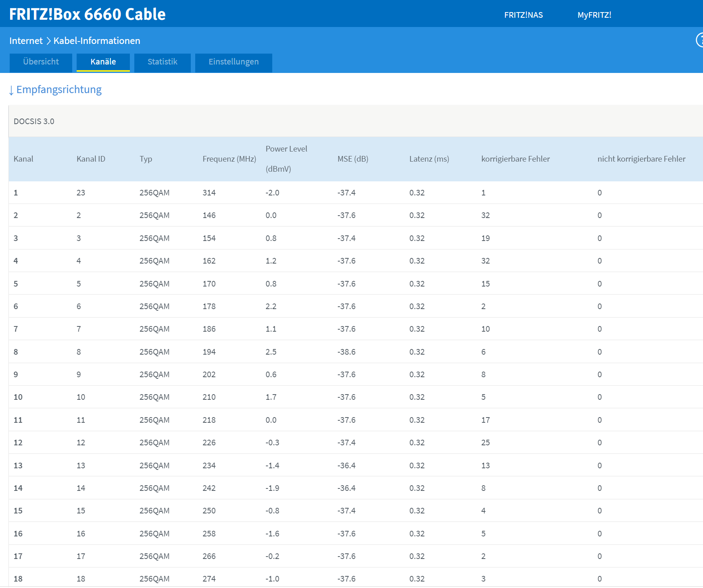Click korrigierbare Fehler value 15

click(x=486, y=284)
